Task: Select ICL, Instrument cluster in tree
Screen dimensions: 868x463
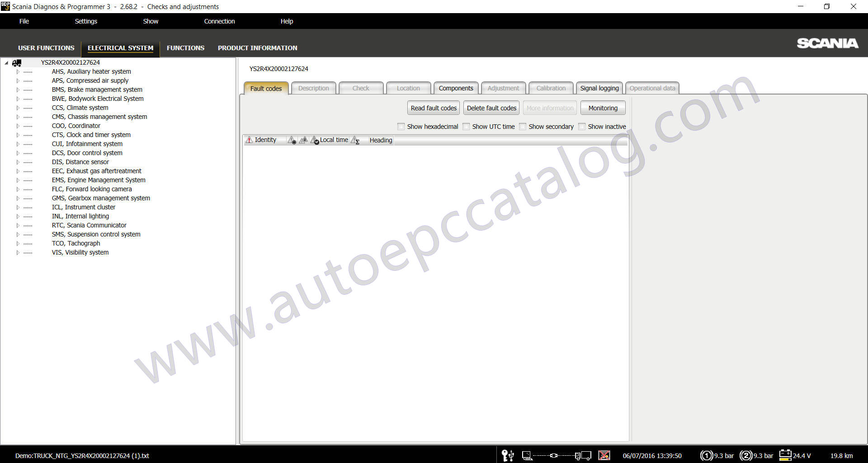Action: click(x=84, y=207)
